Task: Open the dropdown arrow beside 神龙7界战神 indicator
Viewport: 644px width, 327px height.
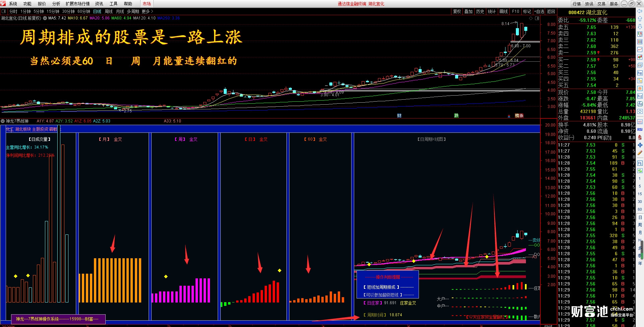Action: tap(3, 121)
